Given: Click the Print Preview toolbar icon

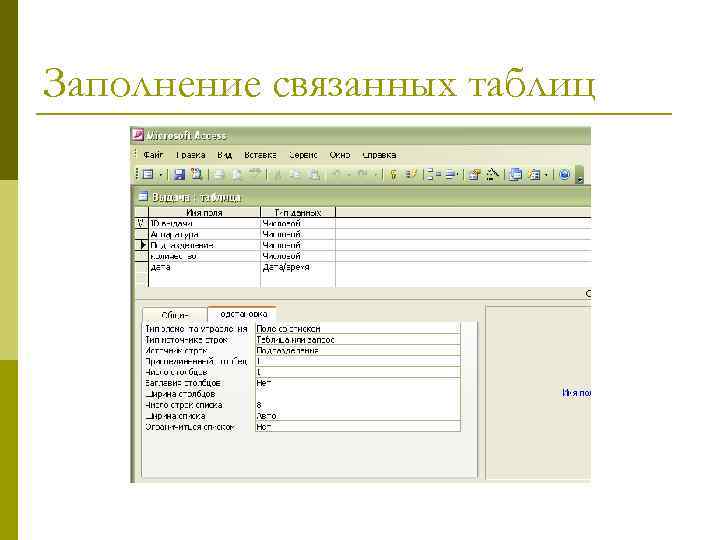Looking at the screenshot, I should (x=237, y=174).
